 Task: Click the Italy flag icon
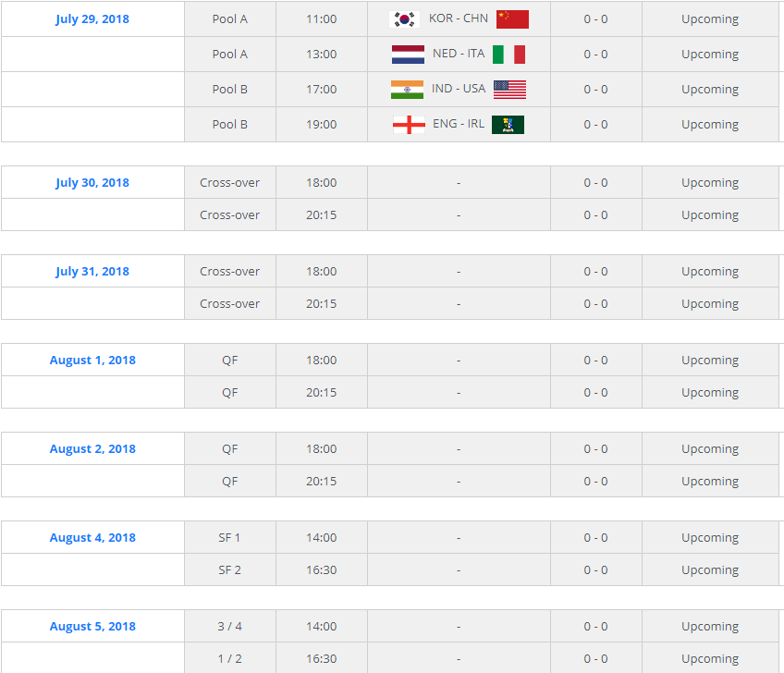tap(508, 55)
